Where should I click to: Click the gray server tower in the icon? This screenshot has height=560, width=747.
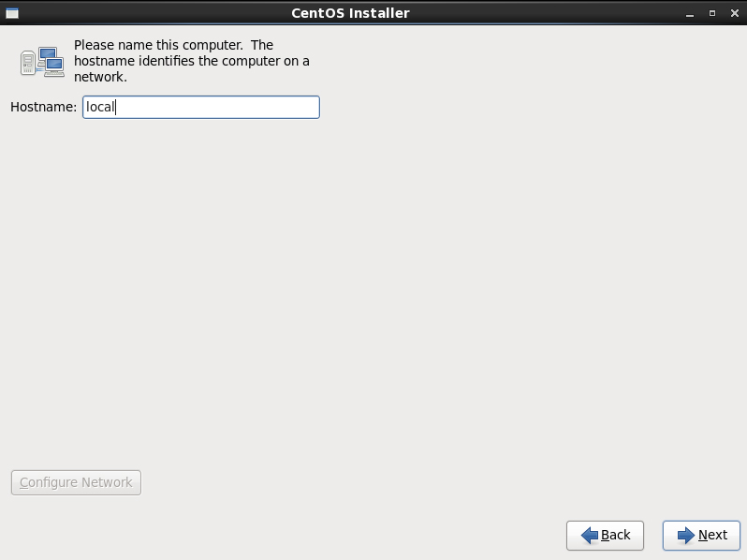pyautogui.click(x=28, y=63)
